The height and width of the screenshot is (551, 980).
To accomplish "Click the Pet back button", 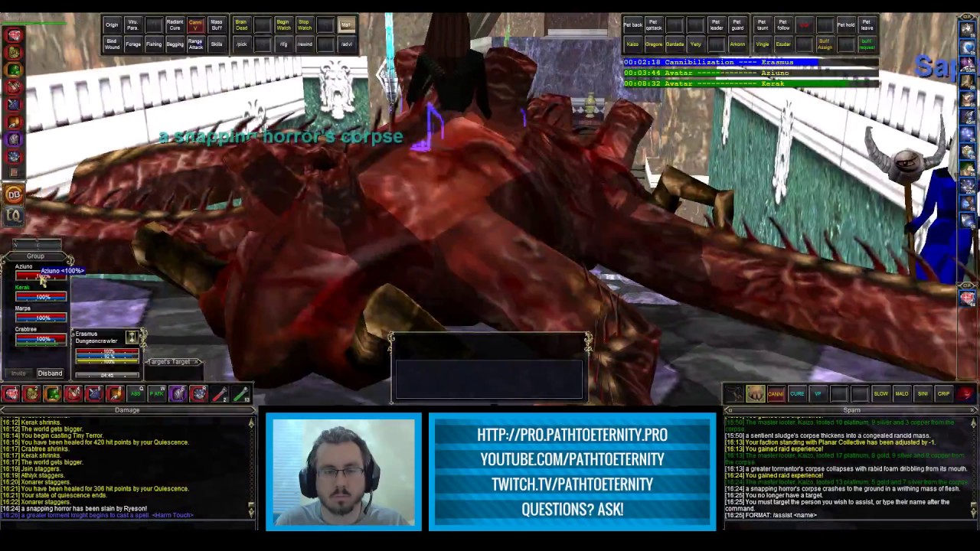I will (633, 25).
